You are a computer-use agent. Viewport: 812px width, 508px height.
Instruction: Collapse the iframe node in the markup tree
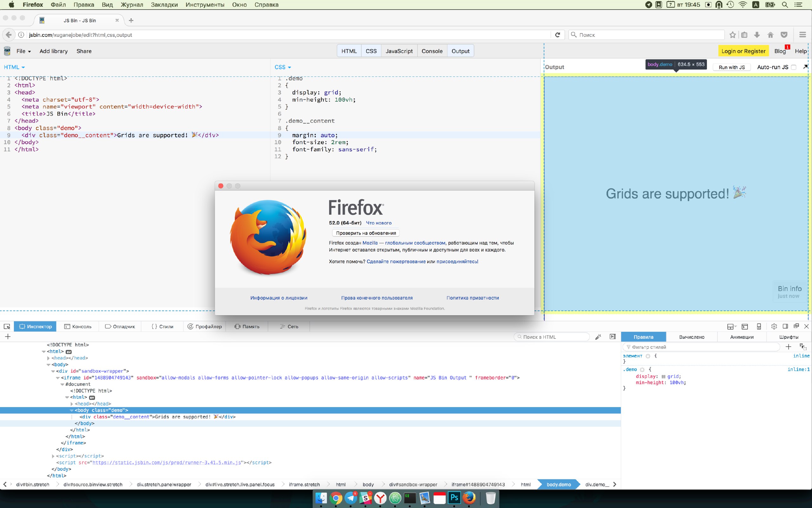(58, 378)
